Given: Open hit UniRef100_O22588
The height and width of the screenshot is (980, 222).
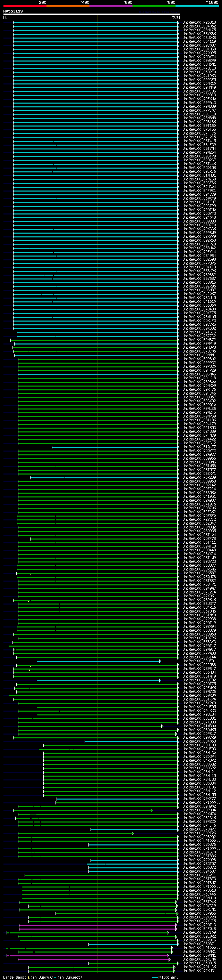Looking at the screenshot, I should coord(199,665).
